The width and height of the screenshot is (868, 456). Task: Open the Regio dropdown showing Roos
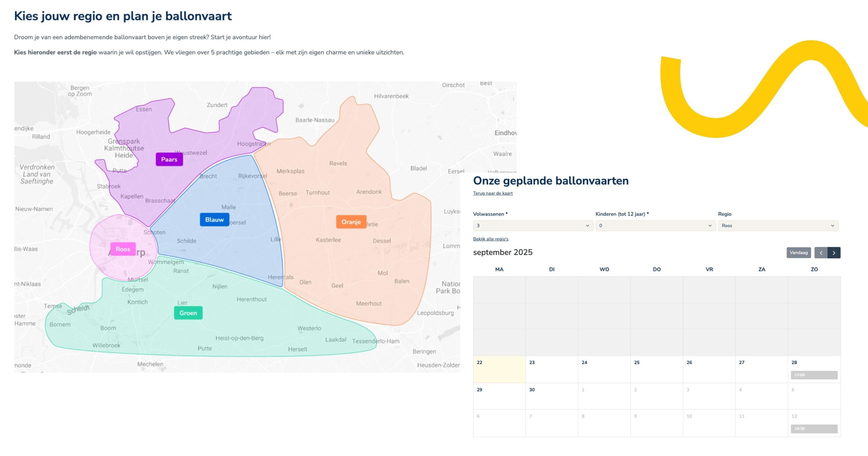(x=778, y=226)
